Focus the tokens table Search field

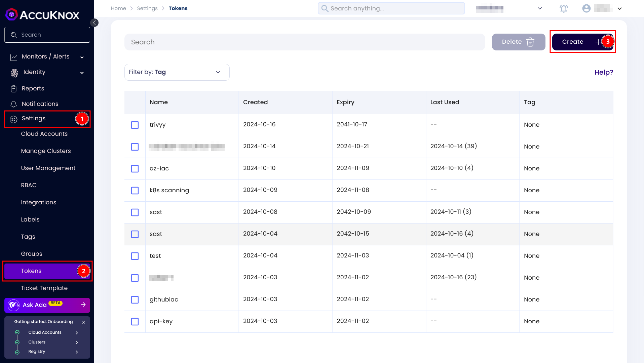coord(304,42)
